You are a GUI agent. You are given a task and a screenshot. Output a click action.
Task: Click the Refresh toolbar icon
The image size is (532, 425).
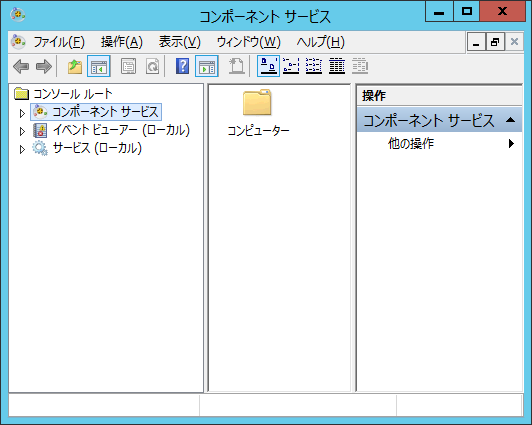152,66
